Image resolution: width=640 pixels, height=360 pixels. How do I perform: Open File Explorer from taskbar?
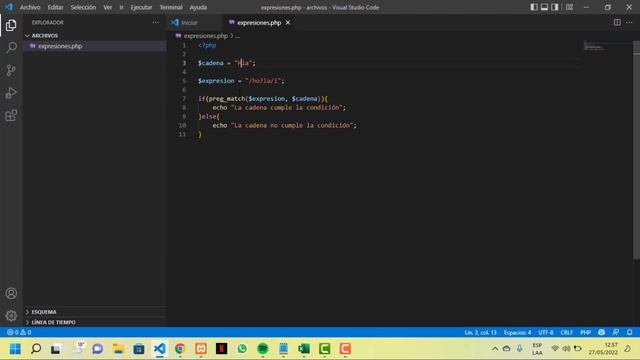click(118, 349)
